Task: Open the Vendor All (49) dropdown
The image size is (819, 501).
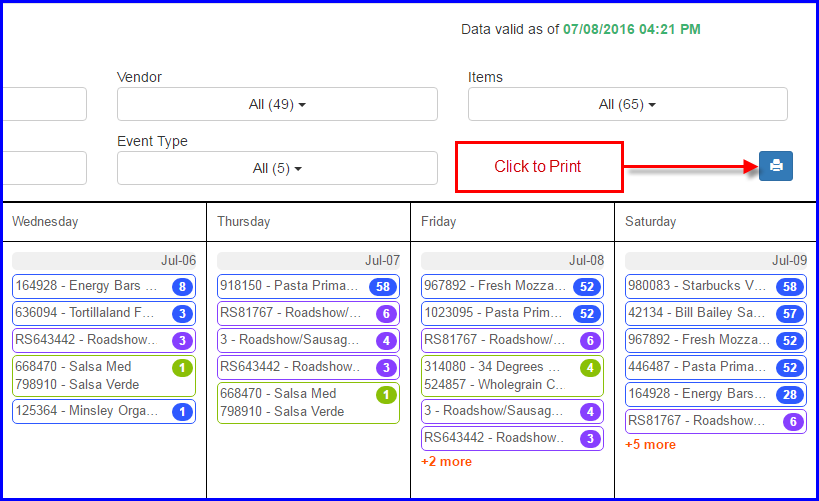Action: coord(277,104)
